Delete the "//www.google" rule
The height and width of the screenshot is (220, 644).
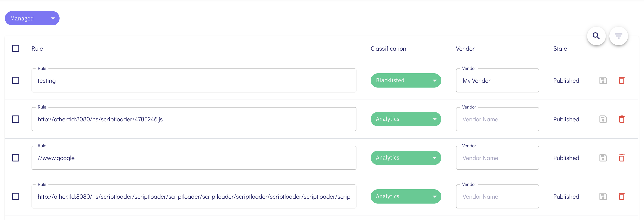[x=622, y=158]
